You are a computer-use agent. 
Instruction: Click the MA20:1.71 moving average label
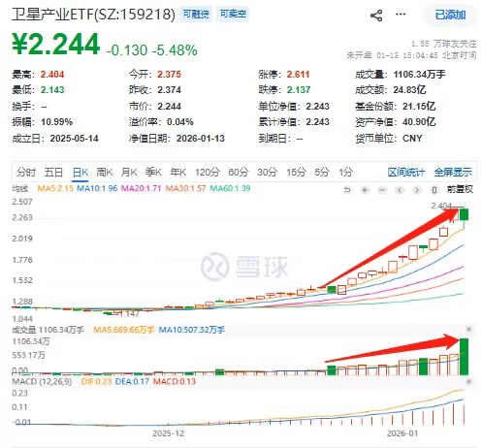point(141,188)
